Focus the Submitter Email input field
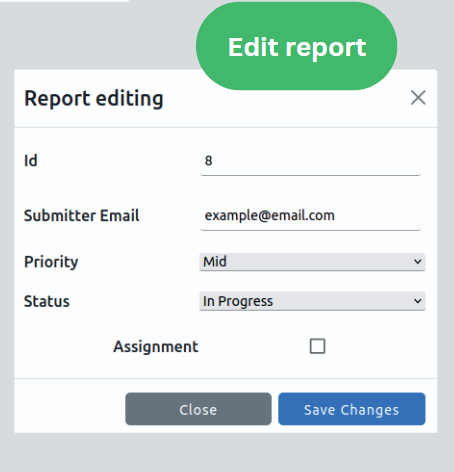The image size is (454, 472). pos(310,216)
